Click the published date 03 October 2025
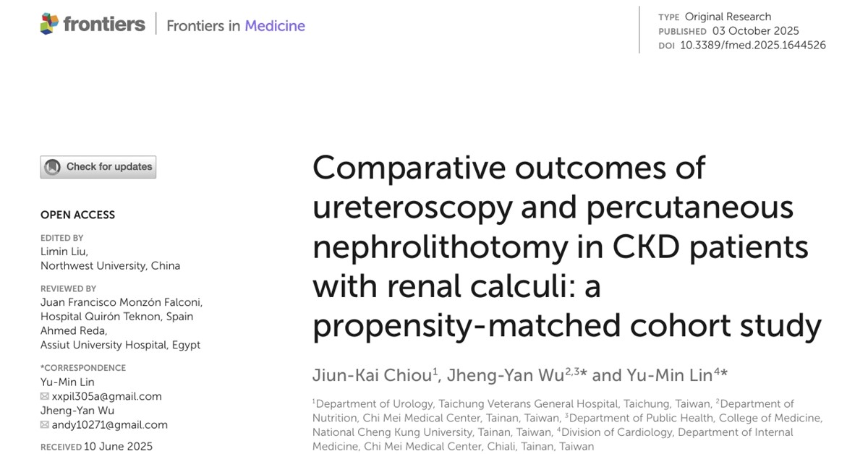The height and width of the screenshot is (454, 868). coord(755,30)
